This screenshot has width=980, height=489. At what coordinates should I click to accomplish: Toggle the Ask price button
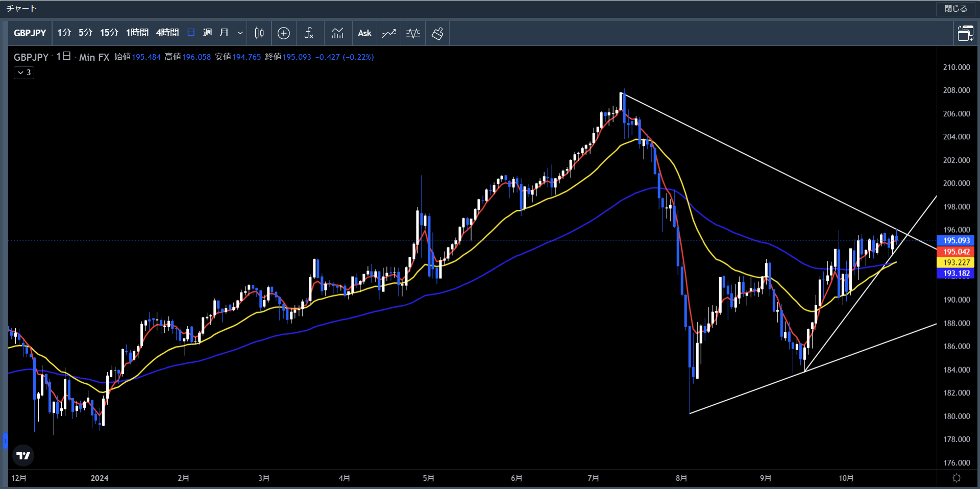[x=364, y=33]
